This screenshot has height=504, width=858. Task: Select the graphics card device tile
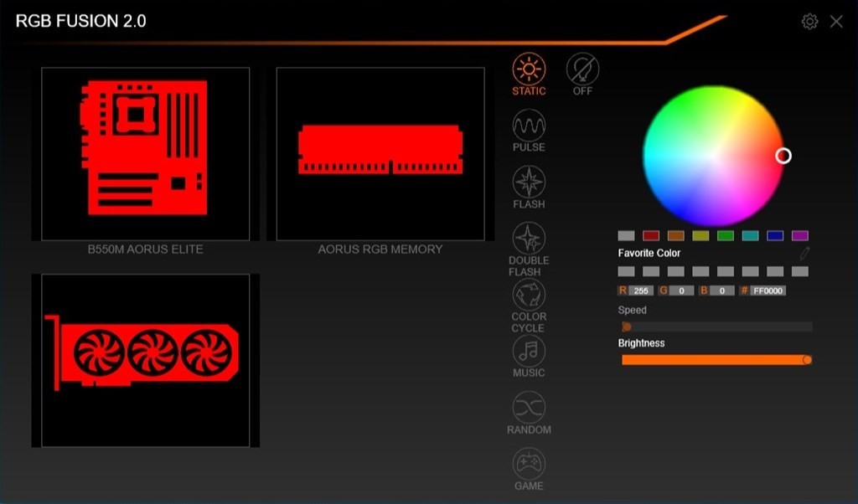point(146,360)
